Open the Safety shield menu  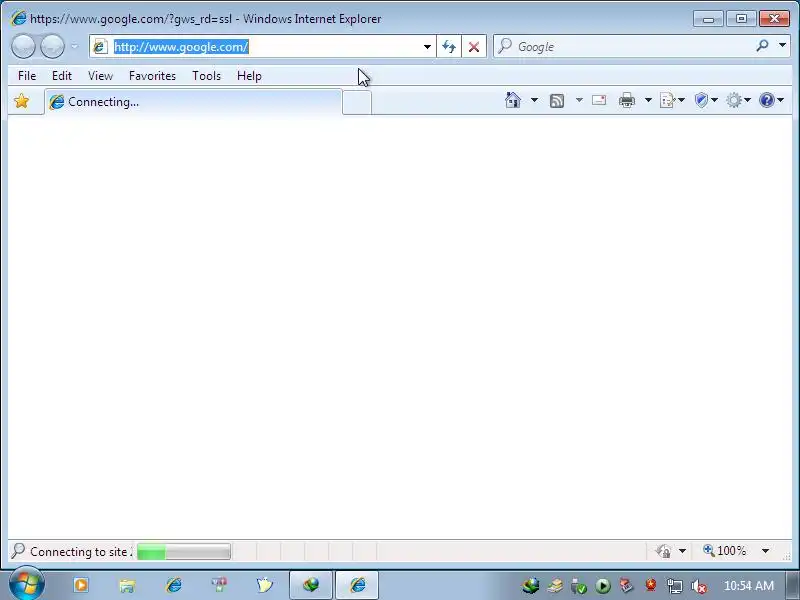(x=706, y=100)
